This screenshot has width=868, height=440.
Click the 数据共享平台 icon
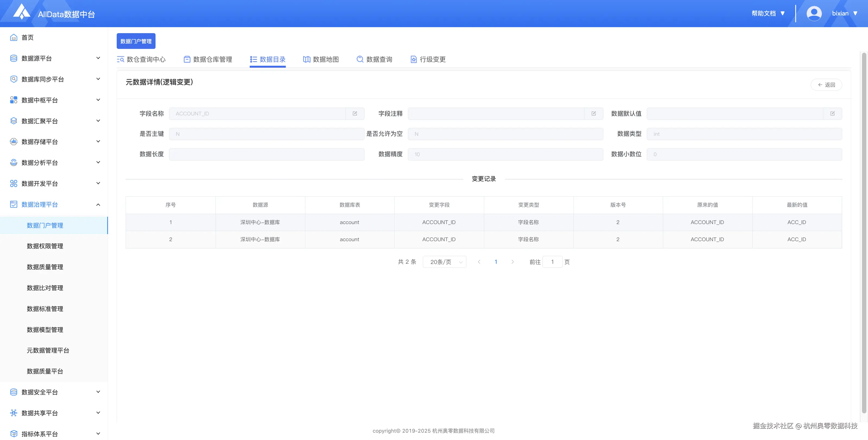click(x=14, y=413)
